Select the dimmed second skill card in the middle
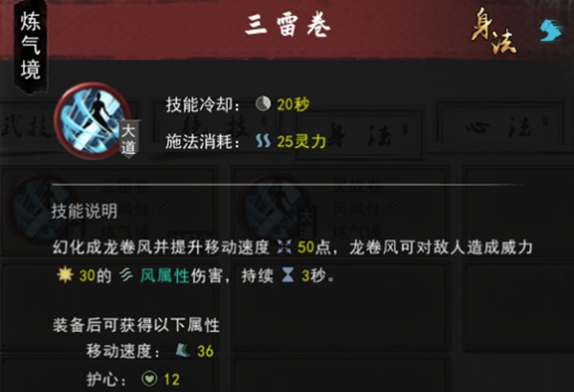The width and height of the screenshot is (574, 392). click(x=341, y=210)
